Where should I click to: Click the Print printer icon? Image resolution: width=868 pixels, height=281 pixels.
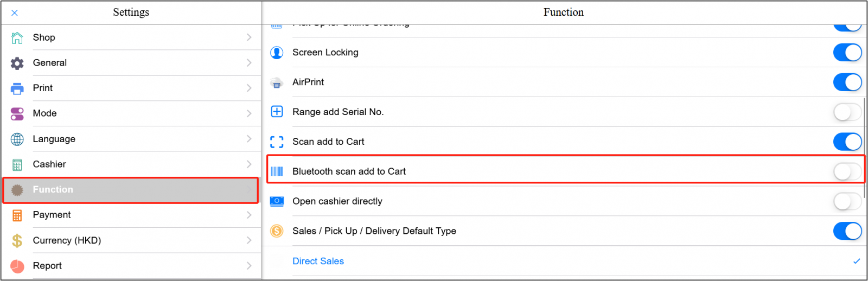click(x=17, y=88)
